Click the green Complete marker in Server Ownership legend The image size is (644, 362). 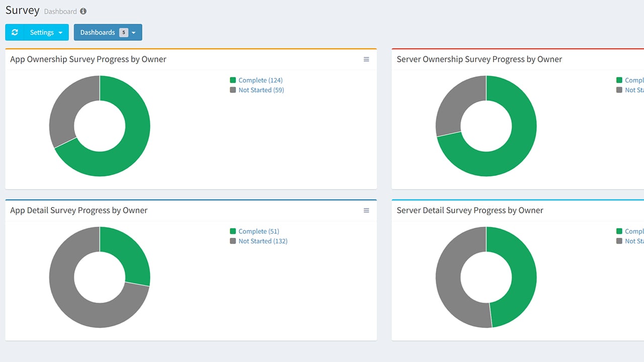pos(619,80)
